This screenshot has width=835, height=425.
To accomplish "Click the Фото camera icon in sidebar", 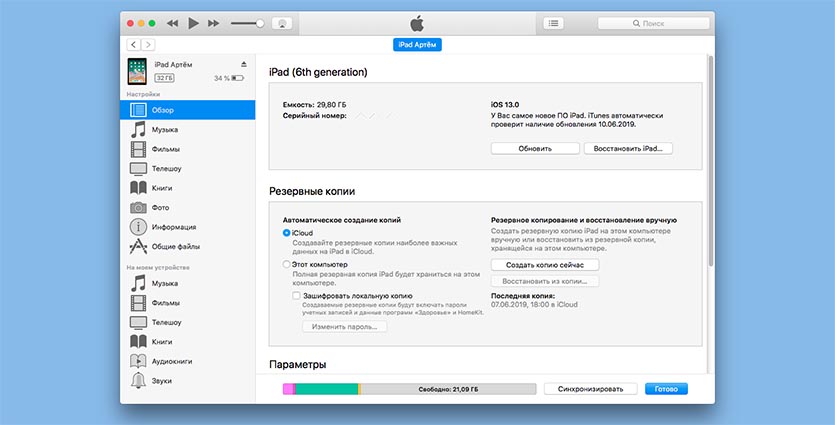I will click(138, 207).
